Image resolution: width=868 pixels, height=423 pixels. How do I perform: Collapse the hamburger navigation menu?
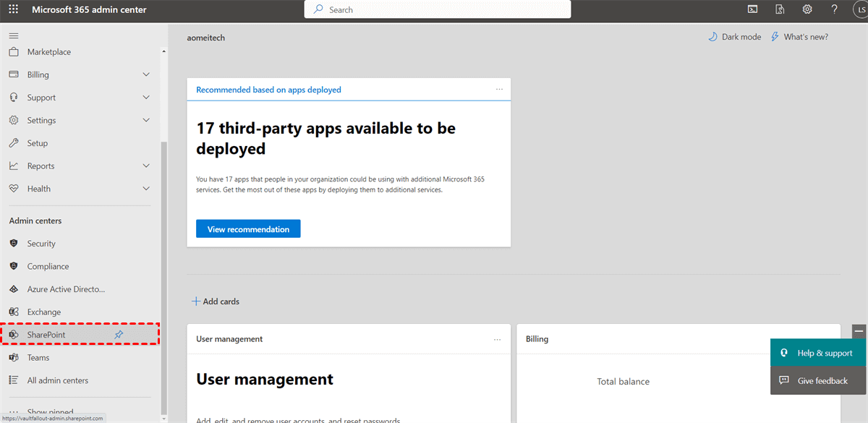coord(14,35)
